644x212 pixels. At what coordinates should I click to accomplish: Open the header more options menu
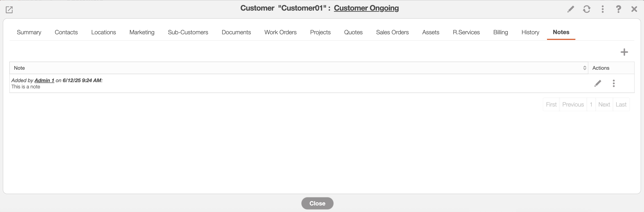pos(603,9)
